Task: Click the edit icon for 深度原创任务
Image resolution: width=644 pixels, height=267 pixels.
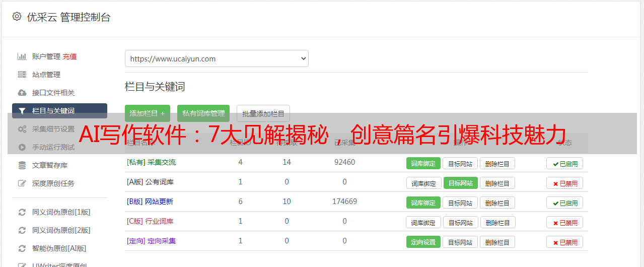Action: coord(22,183)
